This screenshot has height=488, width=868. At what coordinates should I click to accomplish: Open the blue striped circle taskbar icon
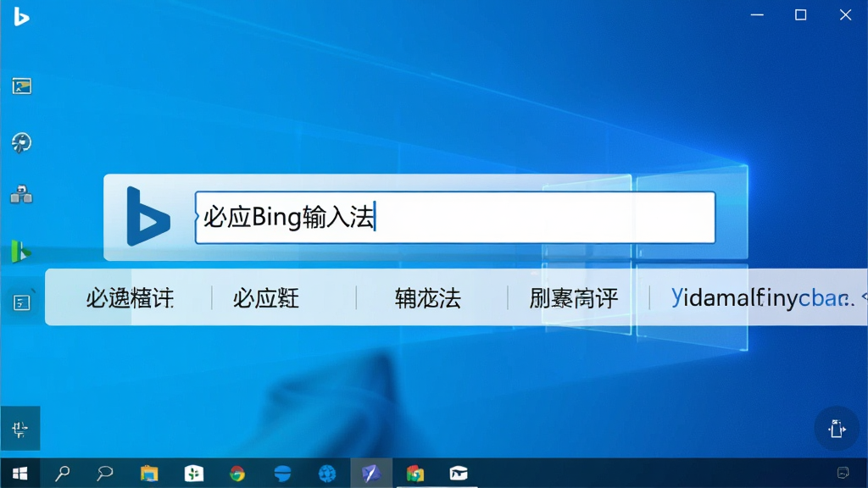pyautogui.click(x=282, y=474)
